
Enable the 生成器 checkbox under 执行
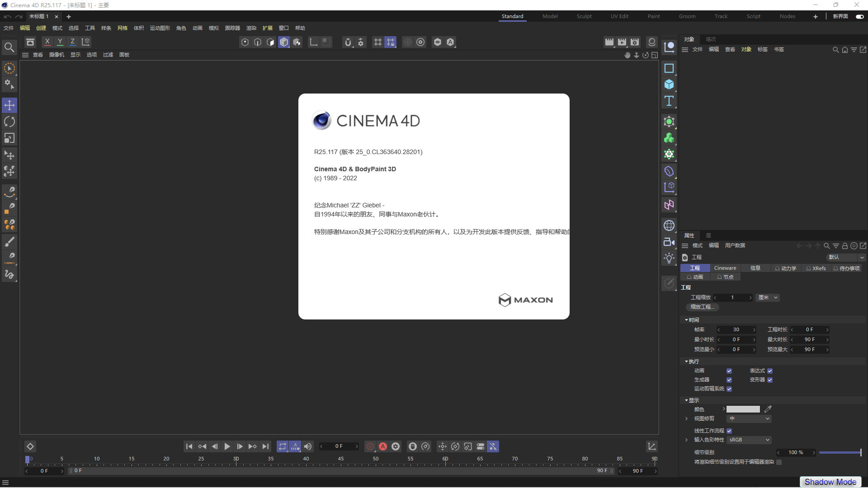click(x=729, y=380)
